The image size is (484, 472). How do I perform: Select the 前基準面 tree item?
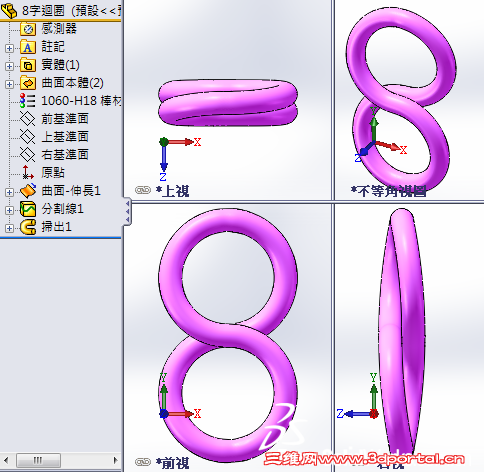(65, 119)
